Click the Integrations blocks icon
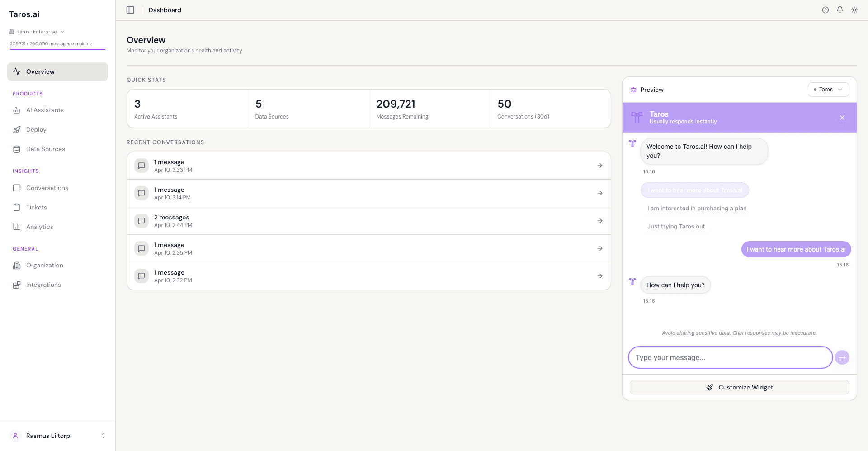 (17, 285)
